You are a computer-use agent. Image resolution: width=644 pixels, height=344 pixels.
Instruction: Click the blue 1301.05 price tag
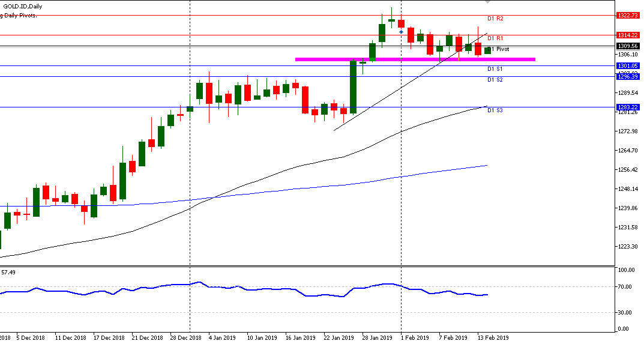click(627, 65)
